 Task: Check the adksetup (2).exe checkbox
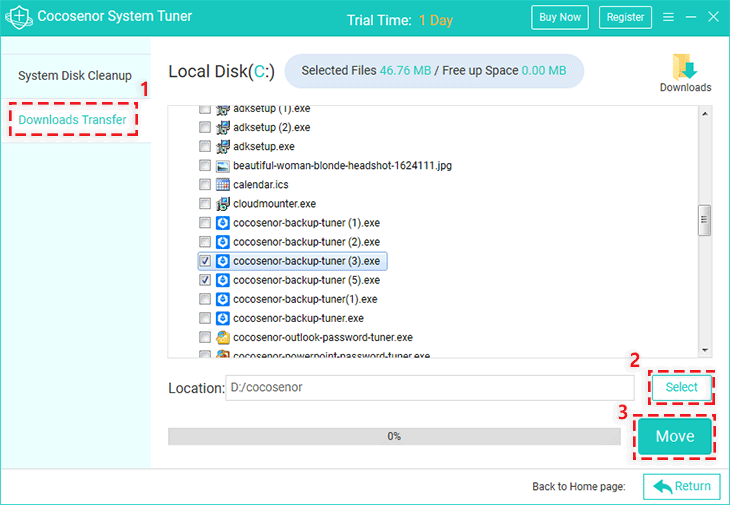click(x=204, y=127)
